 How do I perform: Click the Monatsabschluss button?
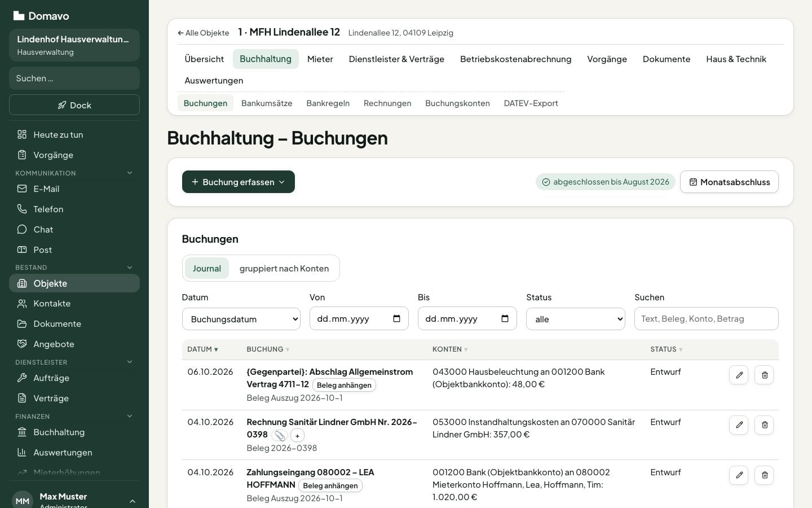pyautogui.click(x=729, y=182)
